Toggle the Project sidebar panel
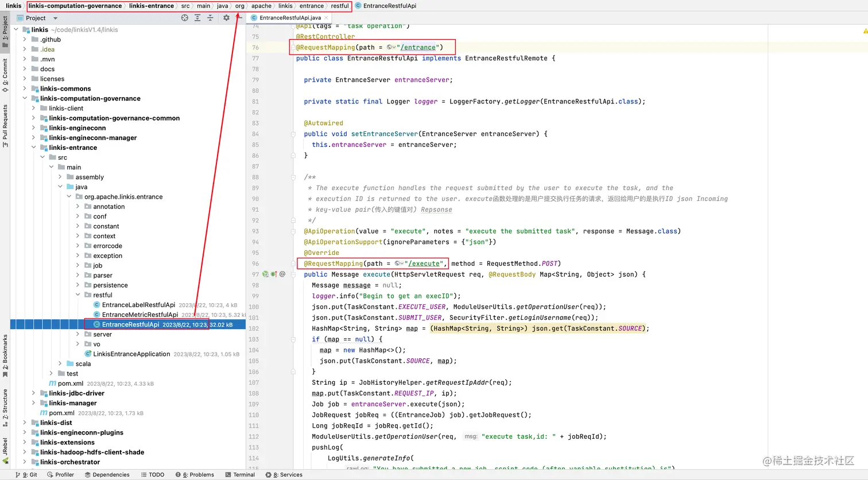Image resolution: width=868 pixels, height=480 pixels. [x=5, y=32]
